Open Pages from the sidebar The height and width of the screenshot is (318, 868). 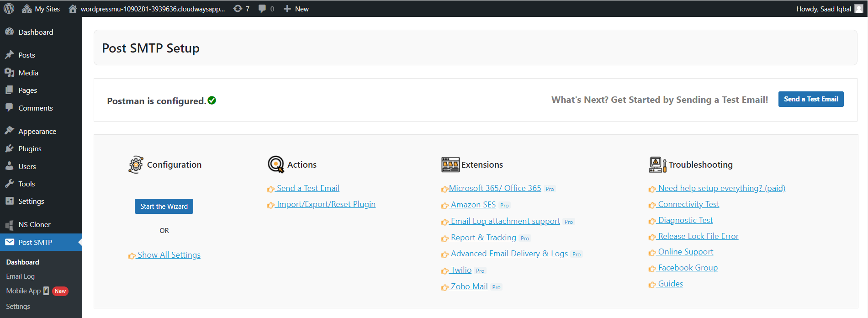pos(27,90)
